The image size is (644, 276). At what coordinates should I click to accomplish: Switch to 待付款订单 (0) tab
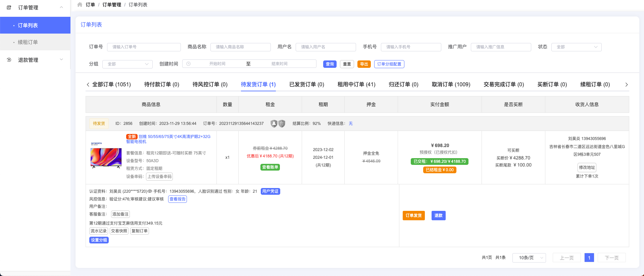pyautogui.click(x=162, y=85)
